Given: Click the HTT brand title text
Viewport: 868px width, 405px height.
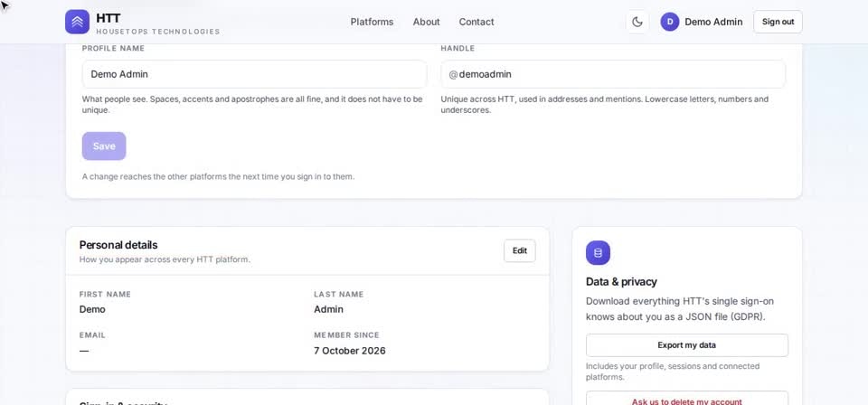Looking at the screenshot, I should click(x=108, y=18).
